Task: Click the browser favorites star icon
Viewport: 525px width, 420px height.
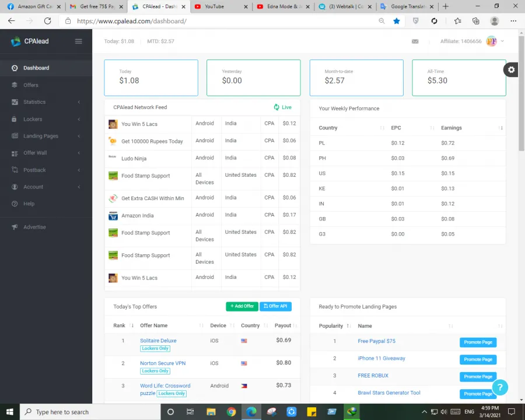Action: (397, 21)
